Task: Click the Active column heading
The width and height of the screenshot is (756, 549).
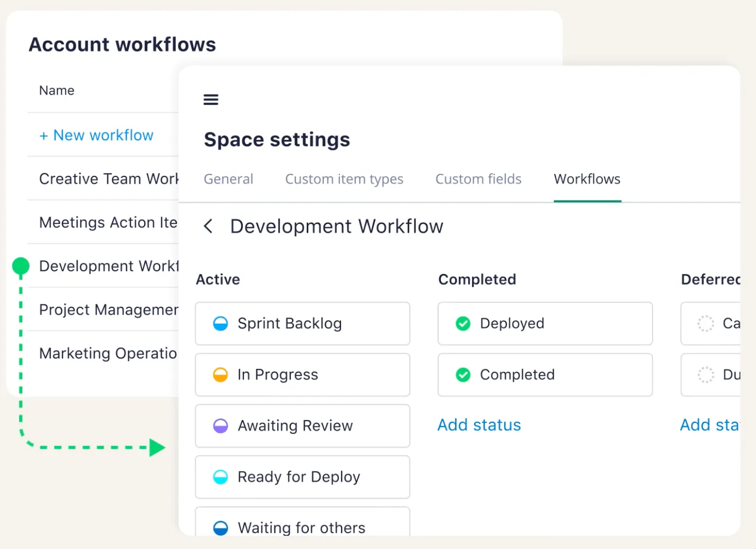Action: [218, 279]
